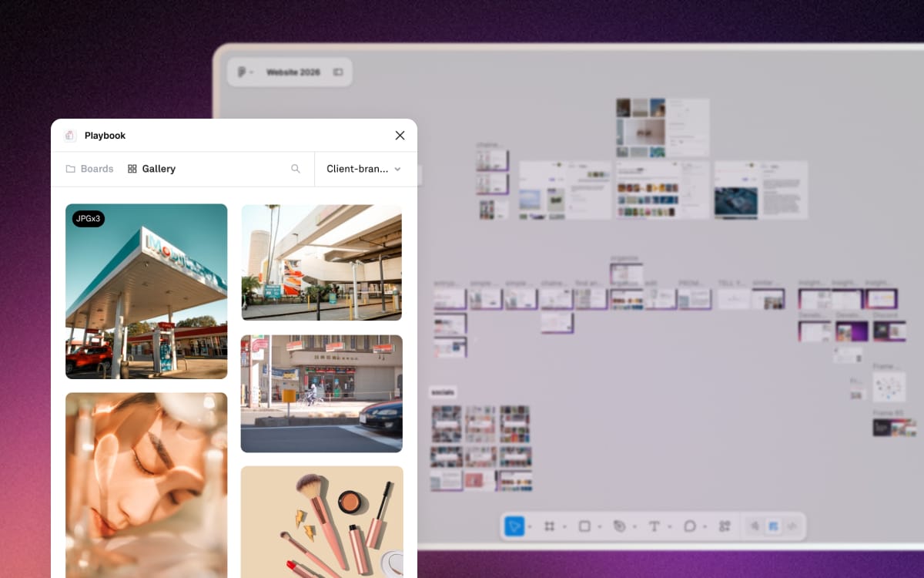Switch to the Gallery tab
The height and width of the screenshot is (578, 924).
pos(152,169)
